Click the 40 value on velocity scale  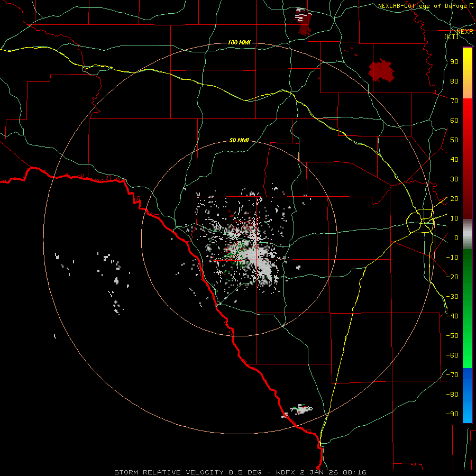point(454,160)
